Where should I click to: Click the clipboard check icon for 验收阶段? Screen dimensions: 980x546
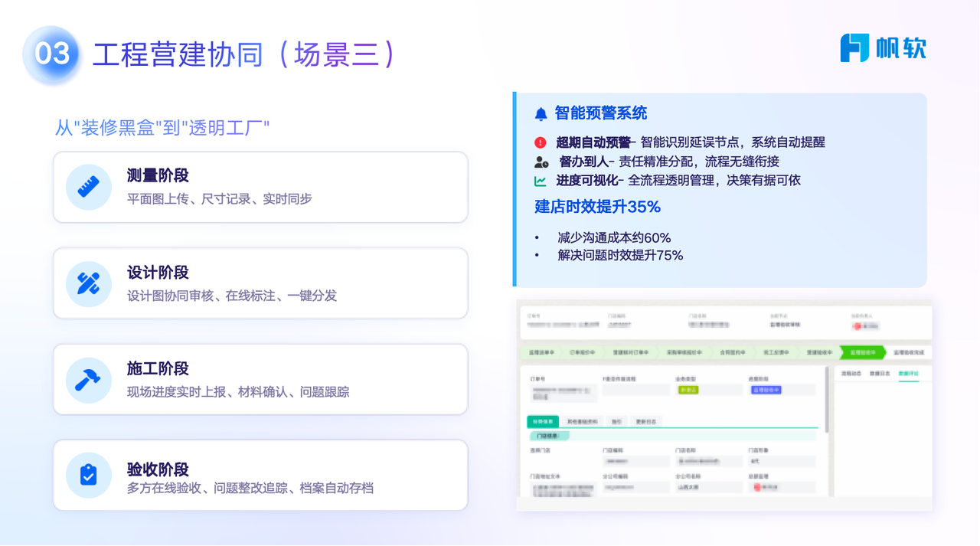(x=89, y=476)
